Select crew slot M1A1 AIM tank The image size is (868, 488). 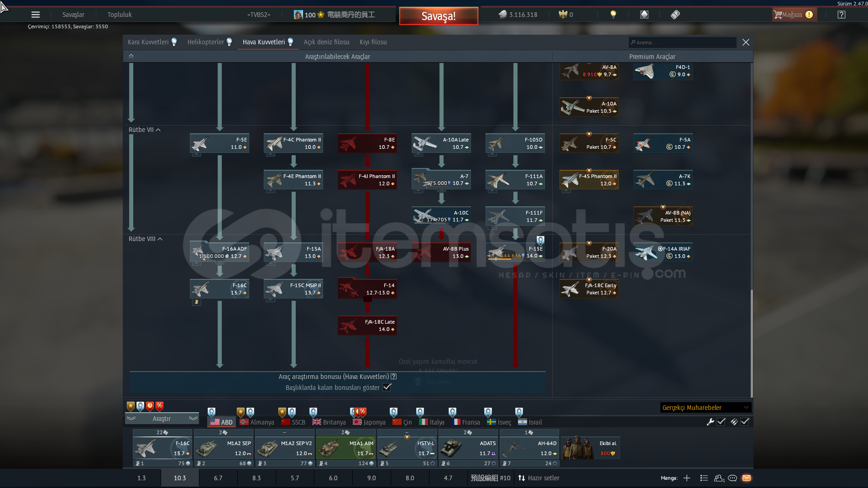pos(345,448)
